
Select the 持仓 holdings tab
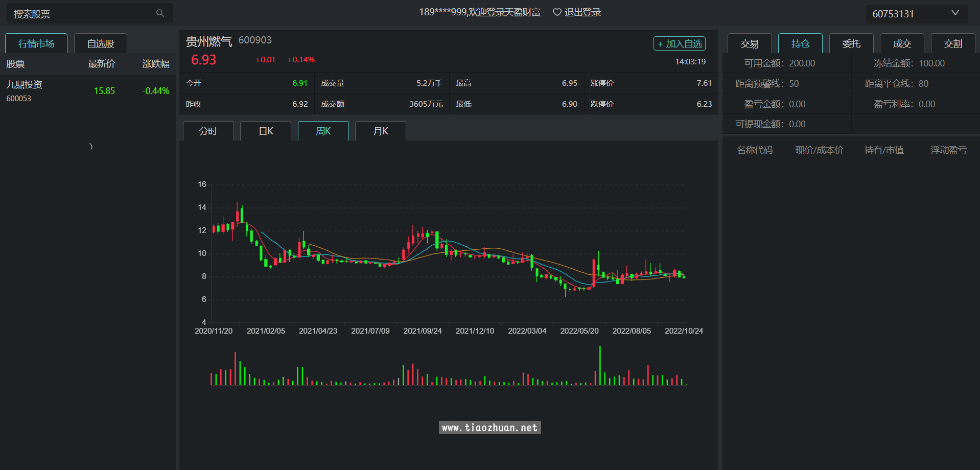tap(800, 44)
